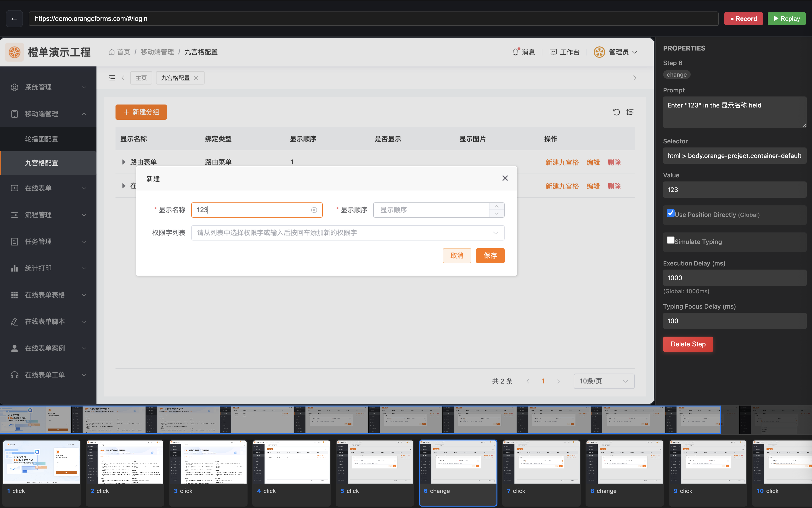Click the 保存 button in the dialog

pyautogui.click(x=490, y=255)
